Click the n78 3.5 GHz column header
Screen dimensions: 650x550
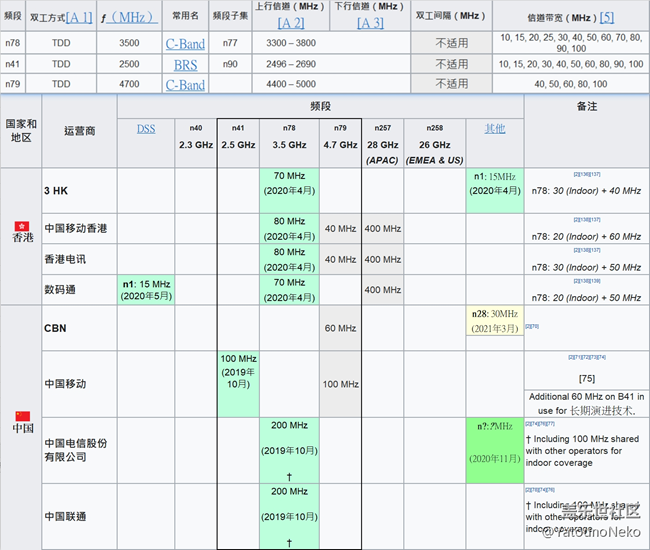click(289, 143)
